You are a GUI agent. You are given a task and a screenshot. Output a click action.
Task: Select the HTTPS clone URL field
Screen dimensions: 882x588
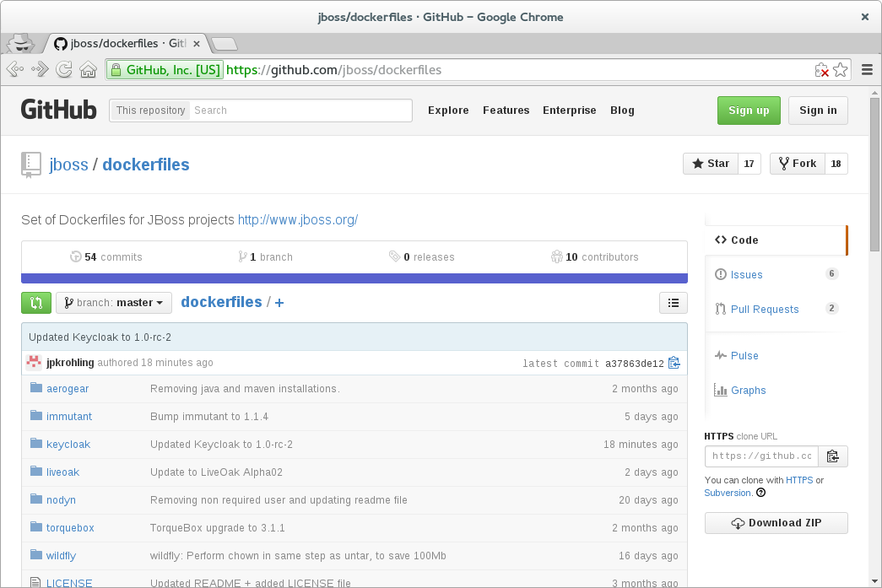(760, 456)
